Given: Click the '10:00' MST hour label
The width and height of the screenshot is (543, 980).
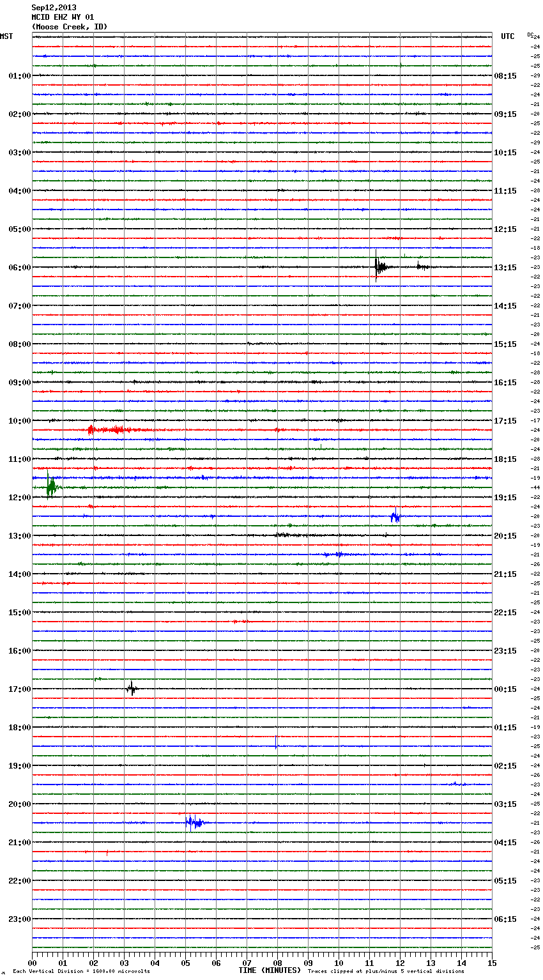Looking at the screenshot, I should [x=20, y=420].
